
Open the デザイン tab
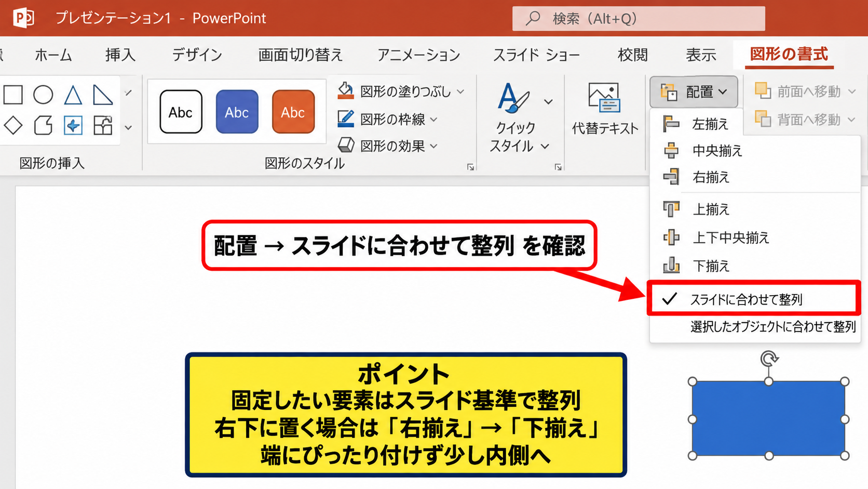(x=197, y=55)
